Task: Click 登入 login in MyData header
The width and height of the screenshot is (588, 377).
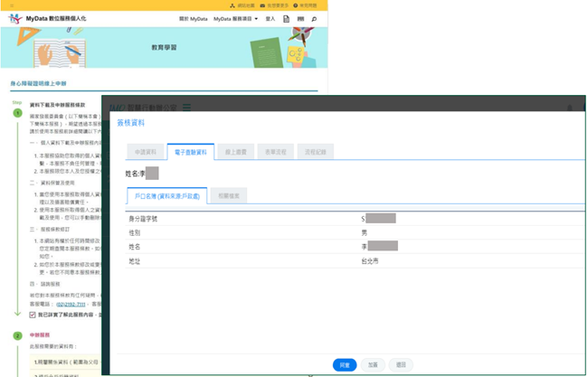Action: pos(270,19)
